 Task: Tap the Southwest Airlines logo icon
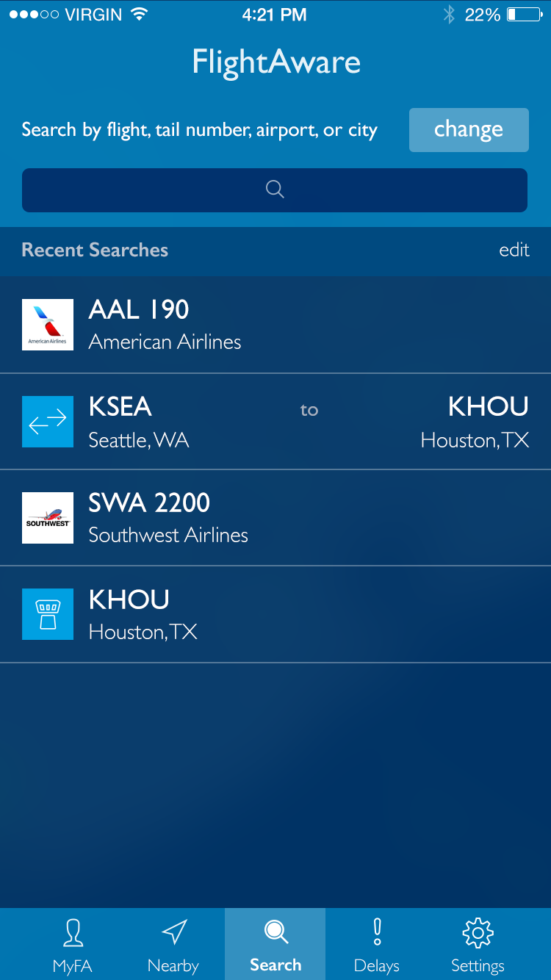pyautogui.click(x=48, y=518)
